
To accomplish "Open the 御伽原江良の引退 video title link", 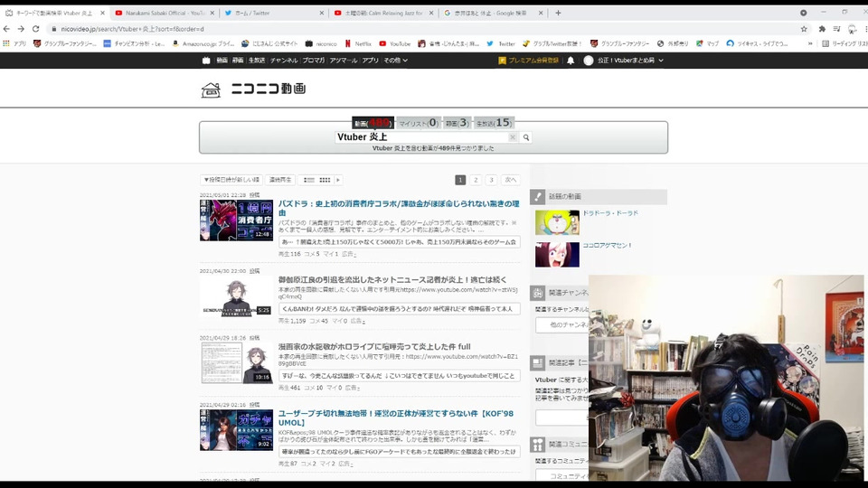I will [x=392, y=280].
